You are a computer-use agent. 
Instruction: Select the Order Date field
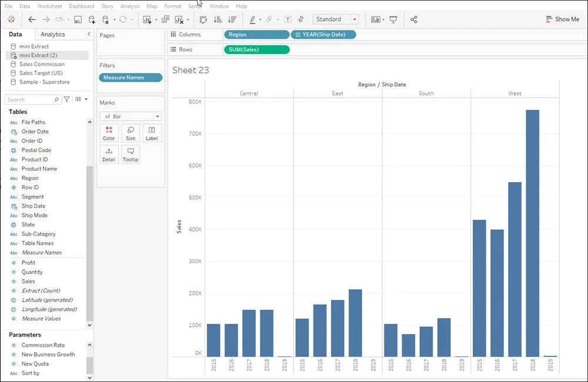(x=35, y=132)
